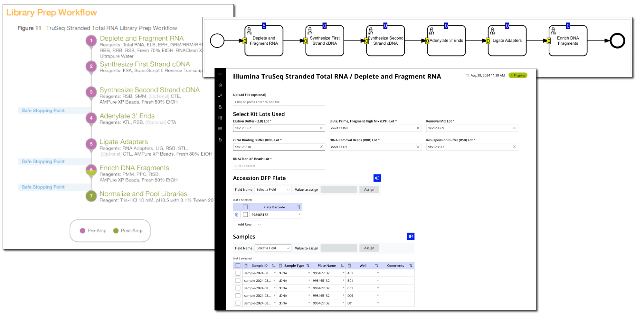Open Field Name dropdown under Samples
644x317 pixels.
click(273, 248)
